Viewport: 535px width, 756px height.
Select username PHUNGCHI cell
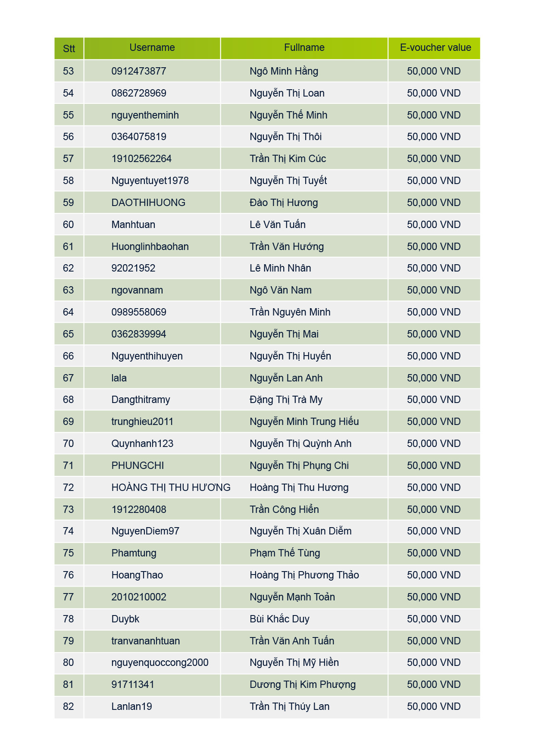click(x=138, y=465)
